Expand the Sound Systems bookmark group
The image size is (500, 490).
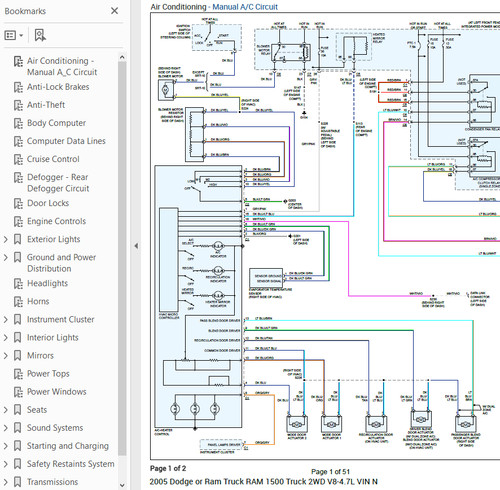click(6, 428)
